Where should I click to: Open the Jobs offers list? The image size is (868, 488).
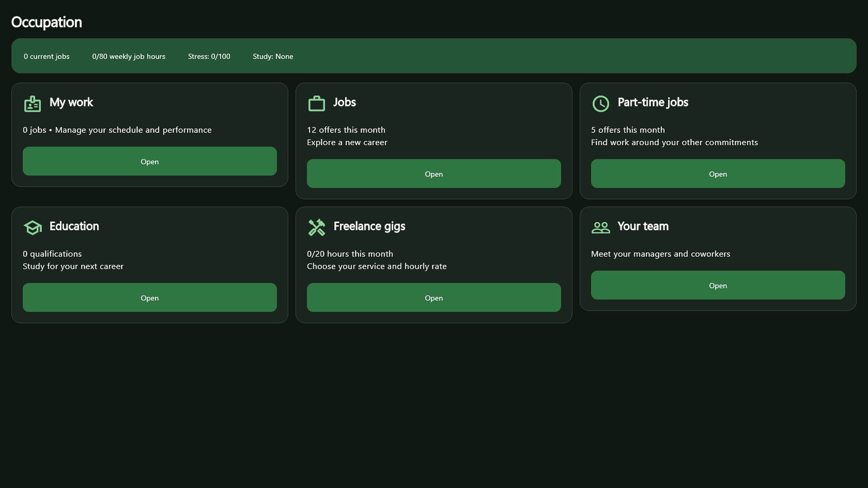[434, 174]
